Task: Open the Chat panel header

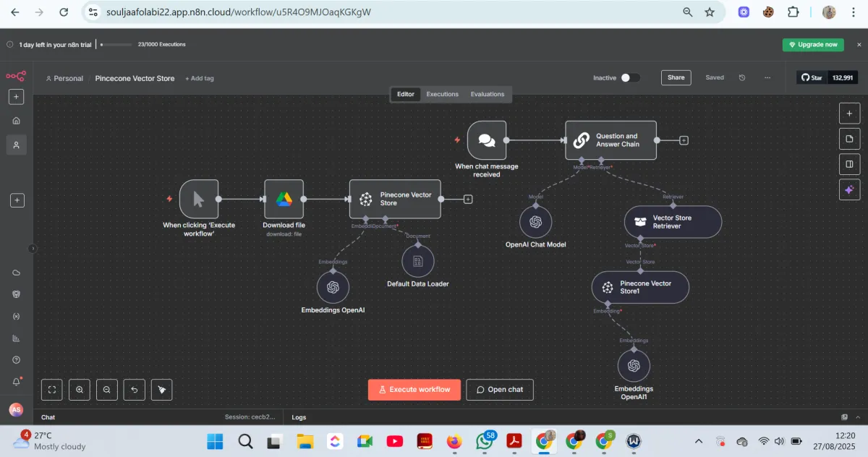Action: (x=48, y=417)
